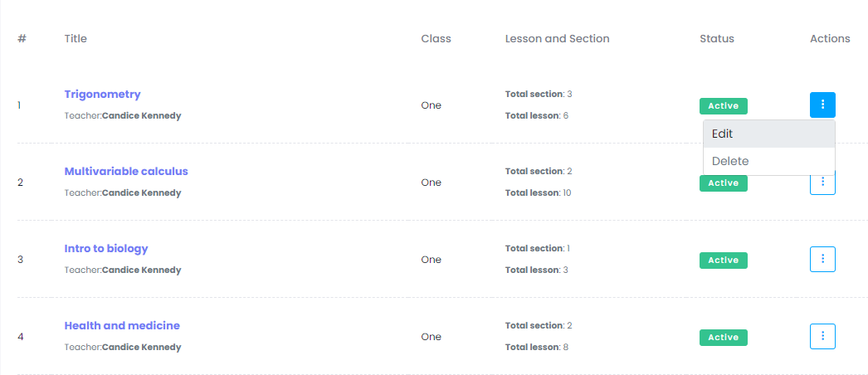Image resolution: width=868 pixels, height=375 pixels.
Task: Click the Active badge for Health and medicine
Action: (723, 337)
